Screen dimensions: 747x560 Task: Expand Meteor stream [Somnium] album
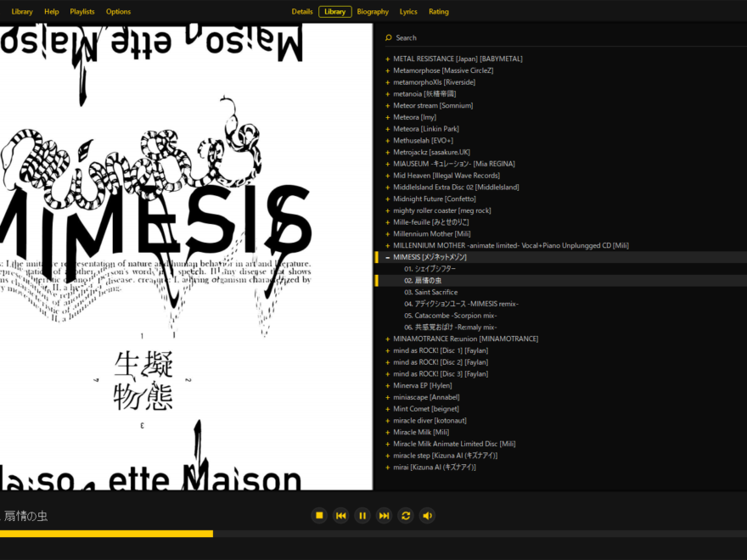(x=388, y=106)
